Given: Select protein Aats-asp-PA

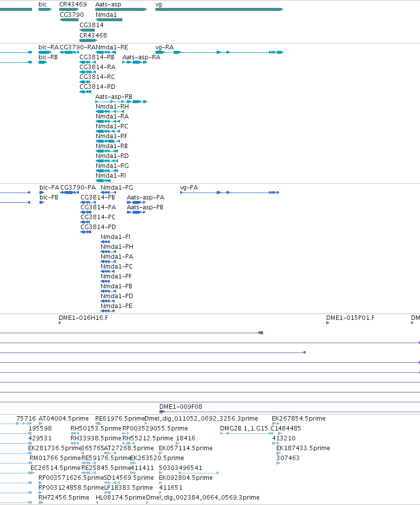Looking at the screenshot, I should tap(136, 202).
